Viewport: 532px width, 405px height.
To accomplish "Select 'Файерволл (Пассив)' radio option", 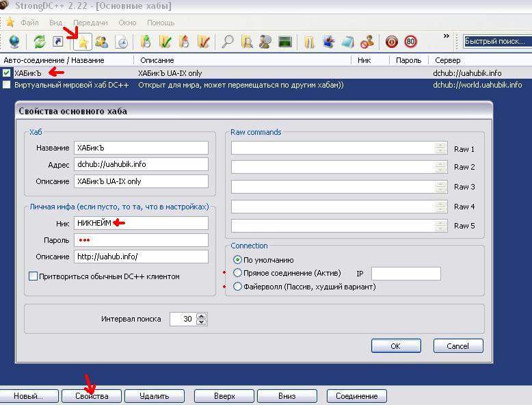I will pyautogui.click(x=238, y=287).
